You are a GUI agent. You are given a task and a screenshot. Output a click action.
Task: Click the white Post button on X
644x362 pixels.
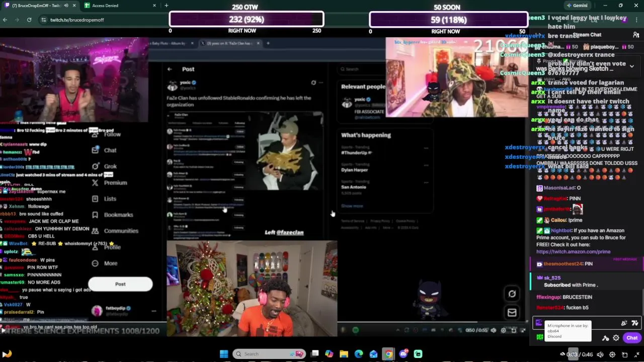point(120,284)
